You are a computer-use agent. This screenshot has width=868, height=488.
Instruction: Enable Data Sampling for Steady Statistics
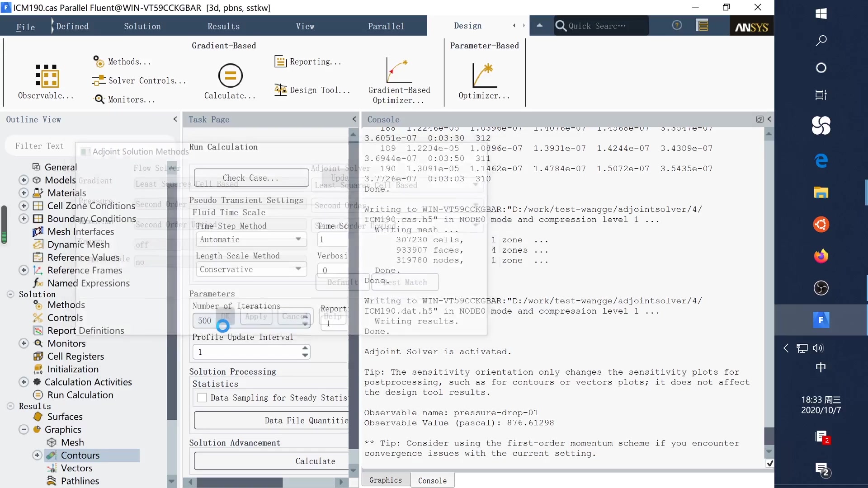(202, 398)
